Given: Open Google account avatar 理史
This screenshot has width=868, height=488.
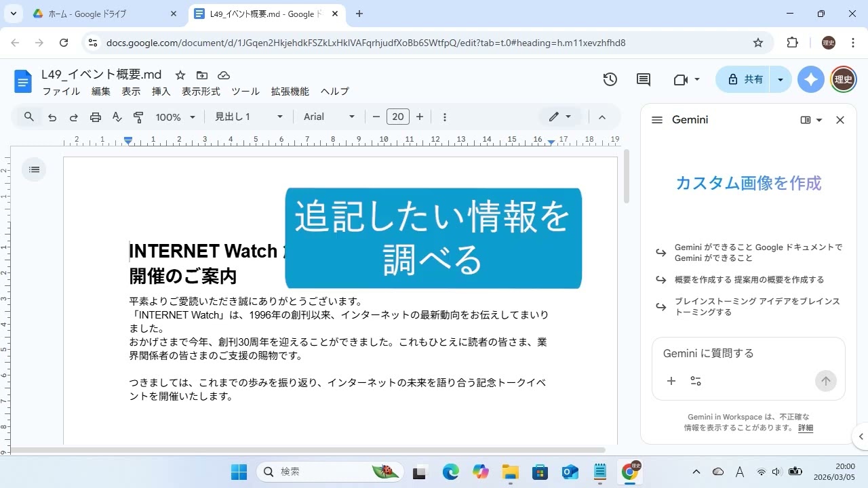Looking at the screenshot, I should pyautogui.click(x=844, y=79).
